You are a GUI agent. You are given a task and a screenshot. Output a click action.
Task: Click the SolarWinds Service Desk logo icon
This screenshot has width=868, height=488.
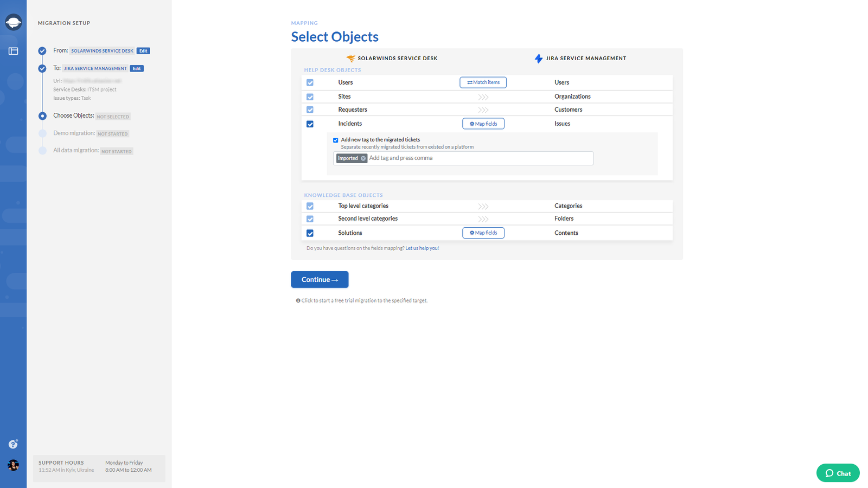(350, 58)
